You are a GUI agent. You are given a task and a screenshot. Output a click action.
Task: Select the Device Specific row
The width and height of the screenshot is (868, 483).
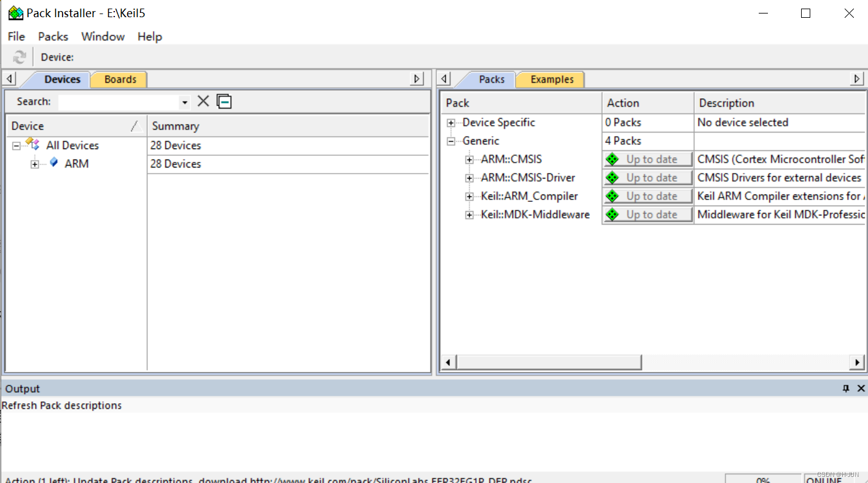point(498,123)
